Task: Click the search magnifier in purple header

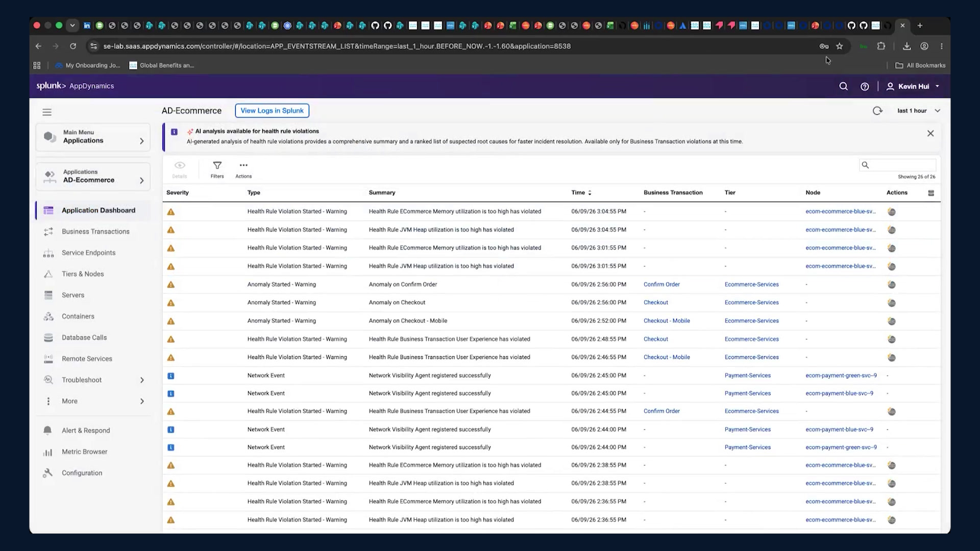Action: [843, 86]
